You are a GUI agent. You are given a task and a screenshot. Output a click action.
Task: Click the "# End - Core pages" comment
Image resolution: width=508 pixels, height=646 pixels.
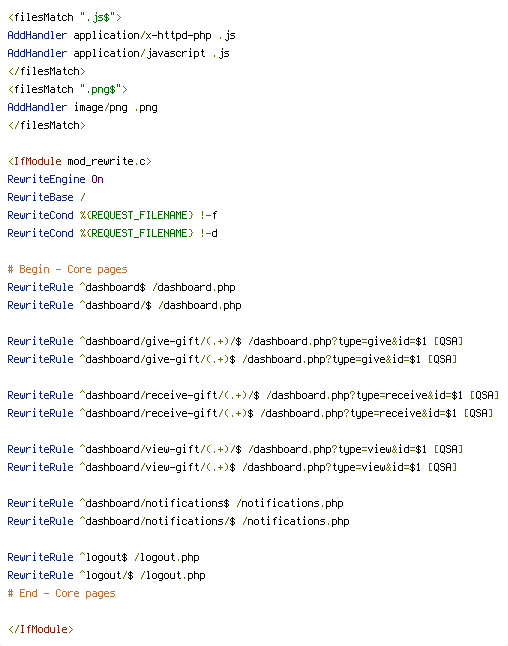(x=61, y=593)
